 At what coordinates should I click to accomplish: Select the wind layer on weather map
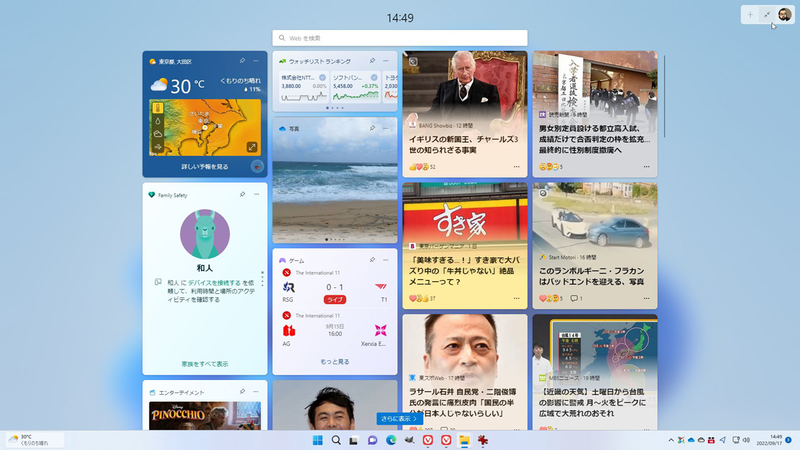[x=158, y=147]
